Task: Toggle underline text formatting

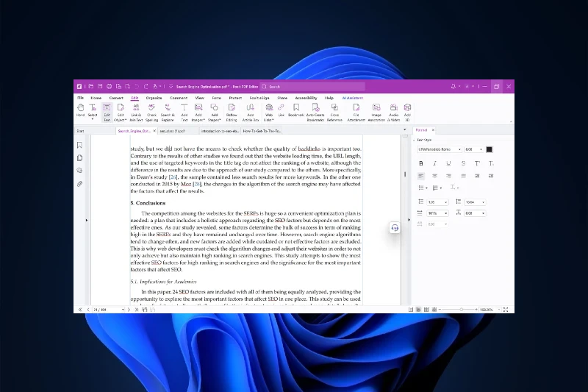Action: (448, 163)
